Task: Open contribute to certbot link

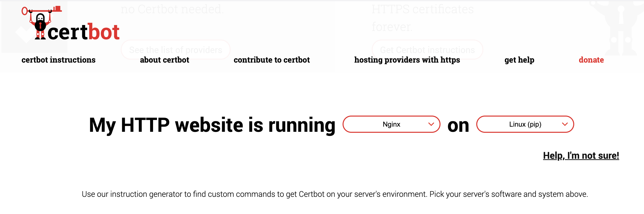Action: 272,60
